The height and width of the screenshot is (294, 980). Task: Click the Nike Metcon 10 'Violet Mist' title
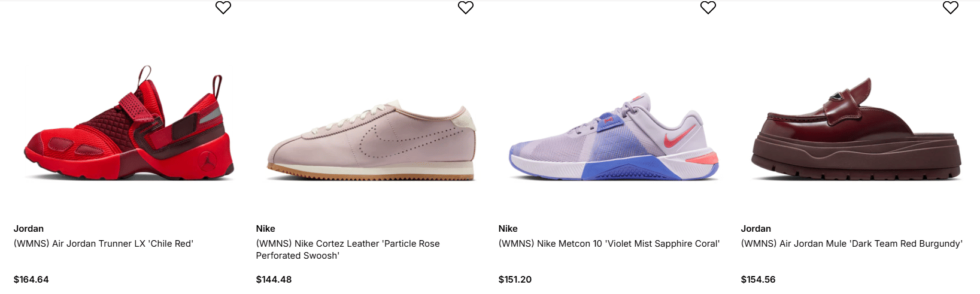(609, 244)
